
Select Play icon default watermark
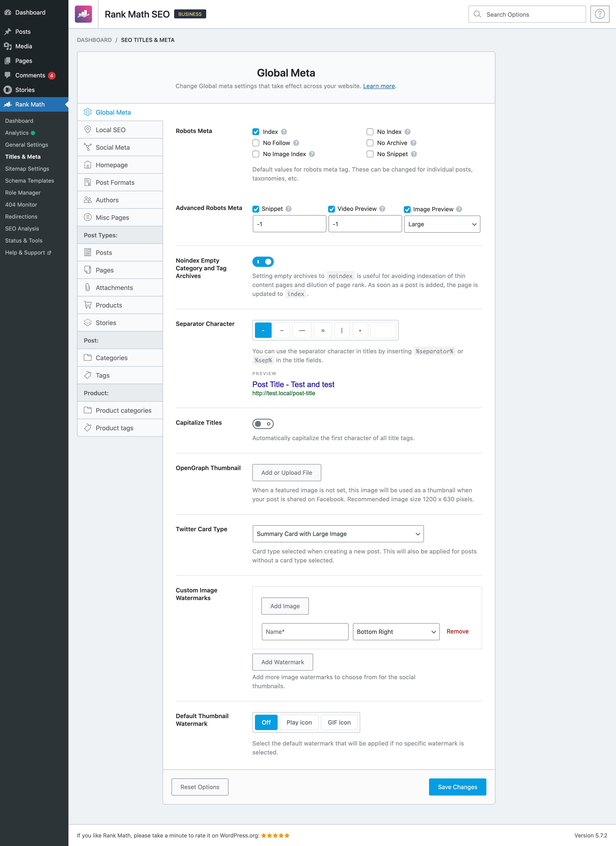pos(299,723)
